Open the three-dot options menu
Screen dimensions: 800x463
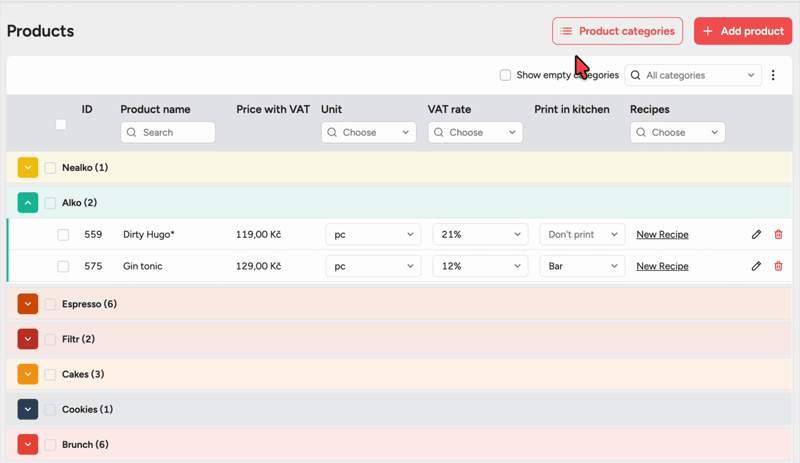click(773, 75)
